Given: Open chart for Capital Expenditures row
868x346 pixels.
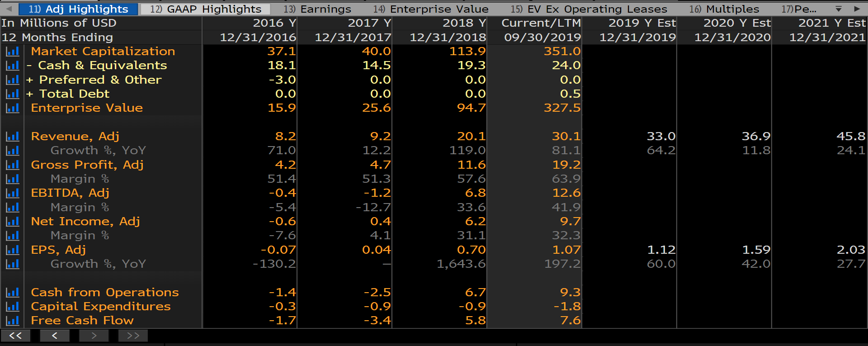Looking at the screenshot, I should (x=12, y=307).
